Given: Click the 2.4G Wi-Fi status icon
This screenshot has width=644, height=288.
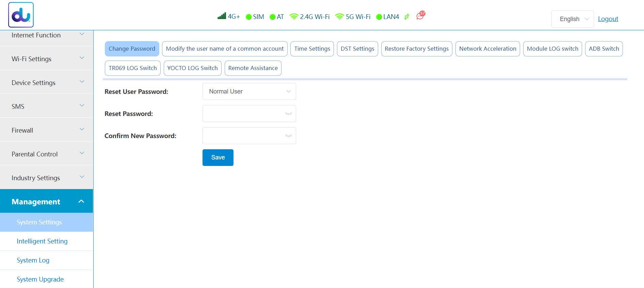Looking at the screenshot, I should coord(294,17).
